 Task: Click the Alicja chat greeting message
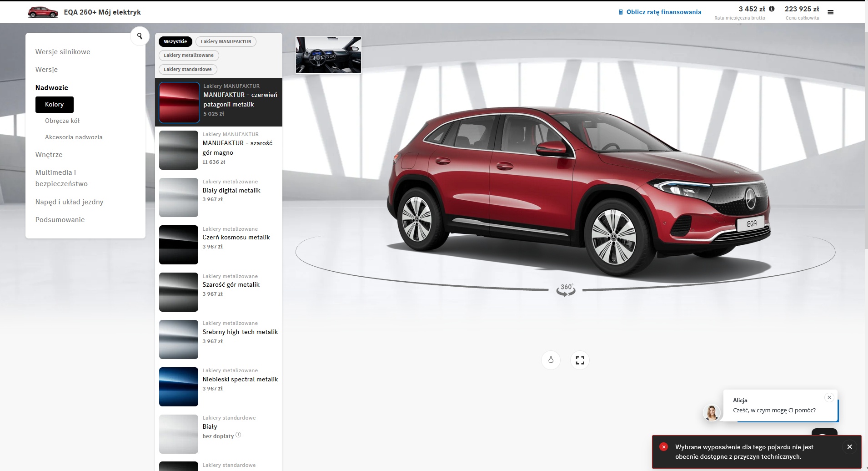point(774,410)
